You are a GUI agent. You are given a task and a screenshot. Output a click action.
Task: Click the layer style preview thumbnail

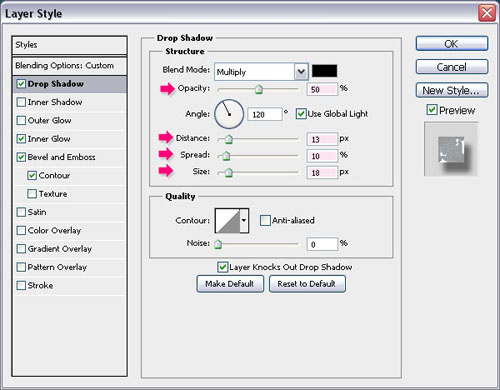pos(451,149)
